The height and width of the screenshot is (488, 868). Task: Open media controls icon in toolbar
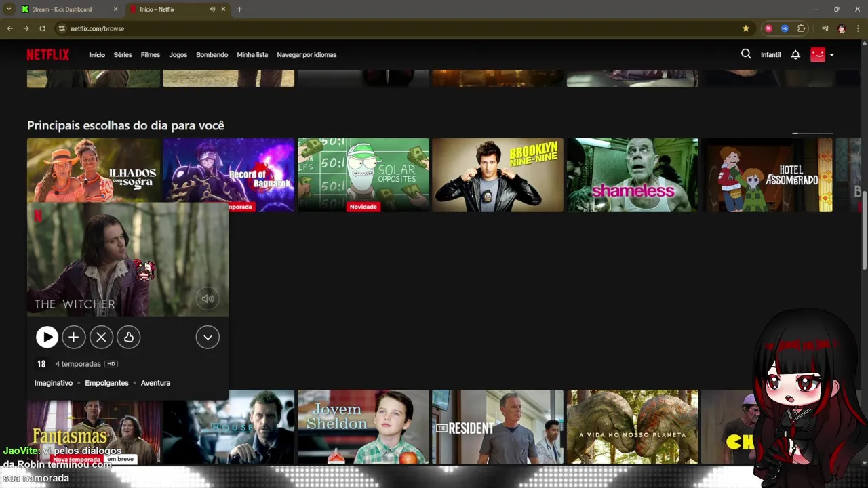[825, 28]
